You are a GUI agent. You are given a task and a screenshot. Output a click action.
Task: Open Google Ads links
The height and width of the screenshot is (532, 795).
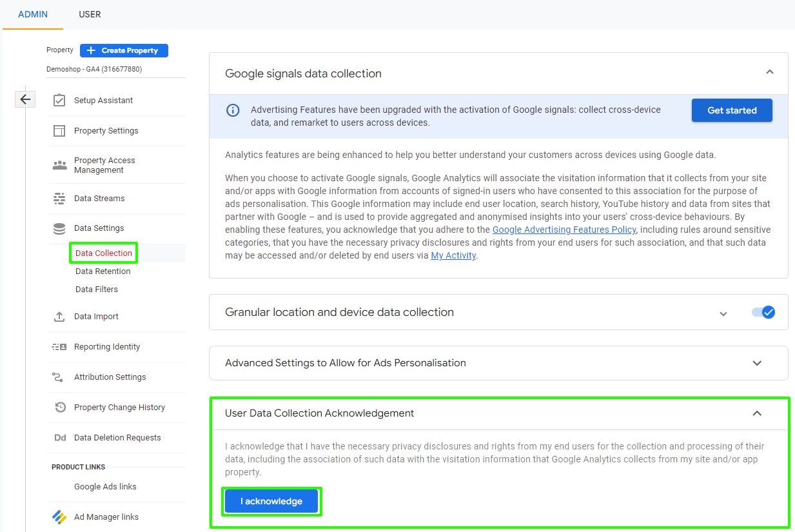105,487
